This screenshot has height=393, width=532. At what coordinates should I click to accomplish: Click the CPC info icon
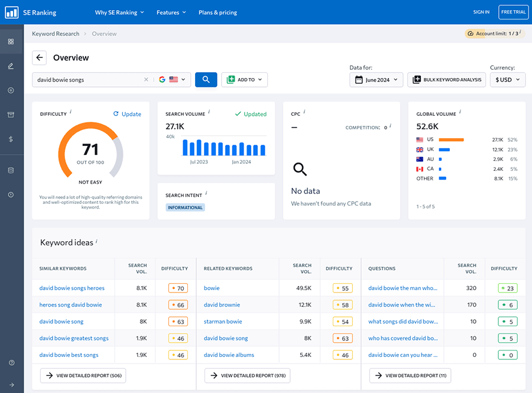pos(304,112)
